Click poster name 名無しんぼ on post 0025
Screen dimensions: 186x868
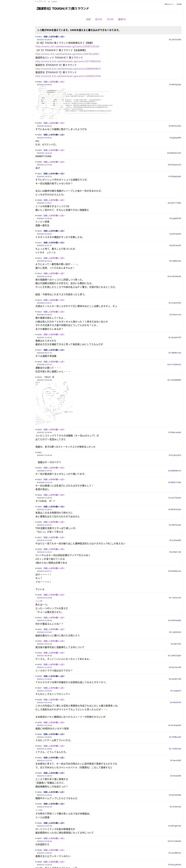pos(54,507)
